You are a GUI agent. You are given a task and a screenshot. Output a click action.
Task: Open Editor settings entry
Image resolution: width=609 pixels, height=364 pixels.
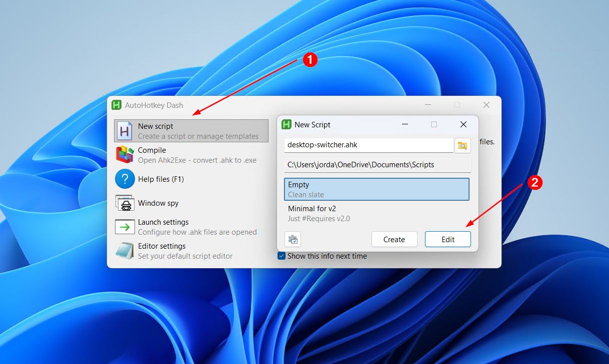click(191, 251)
